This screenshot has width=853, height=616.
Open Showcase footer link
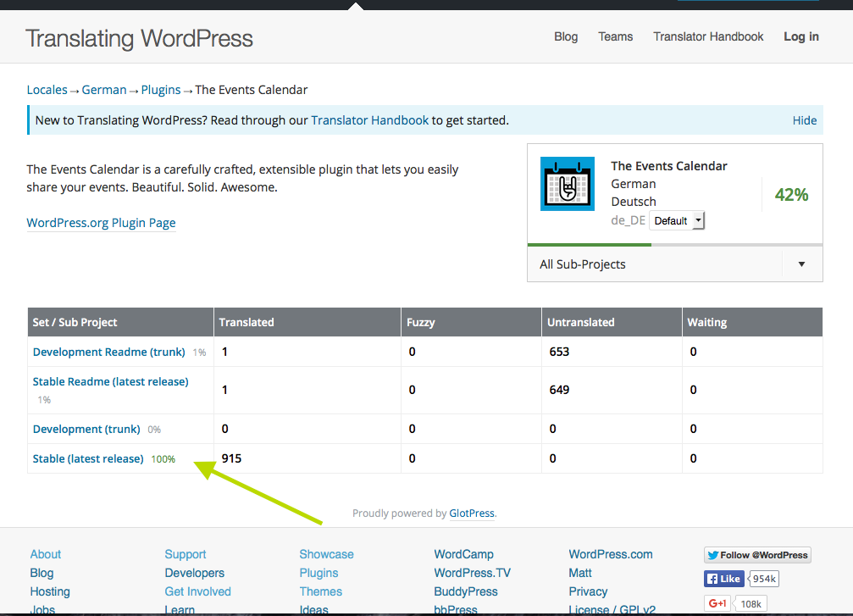pos(326,554)
